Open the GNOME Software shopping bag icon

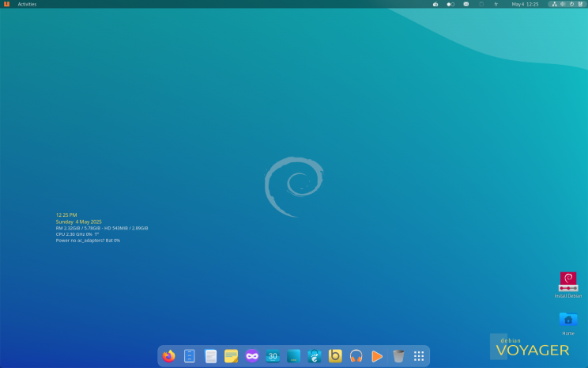(x=315, y=356)
